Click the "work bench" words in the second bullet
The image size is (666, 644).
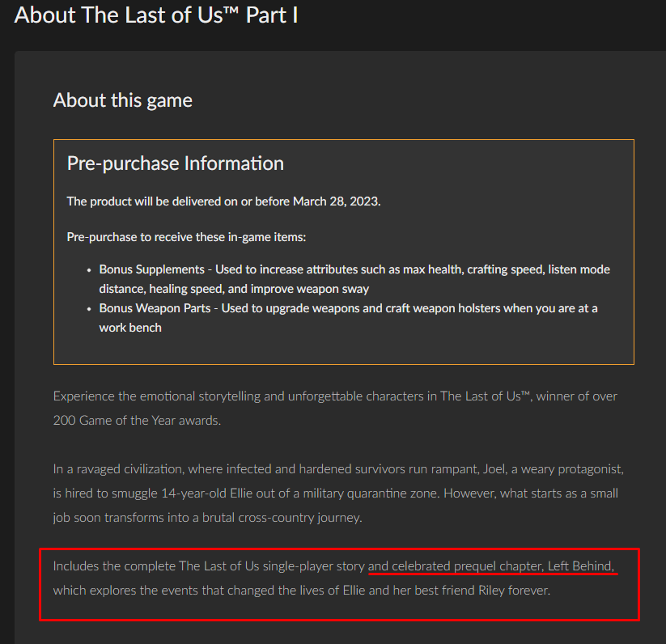point(130,328)
